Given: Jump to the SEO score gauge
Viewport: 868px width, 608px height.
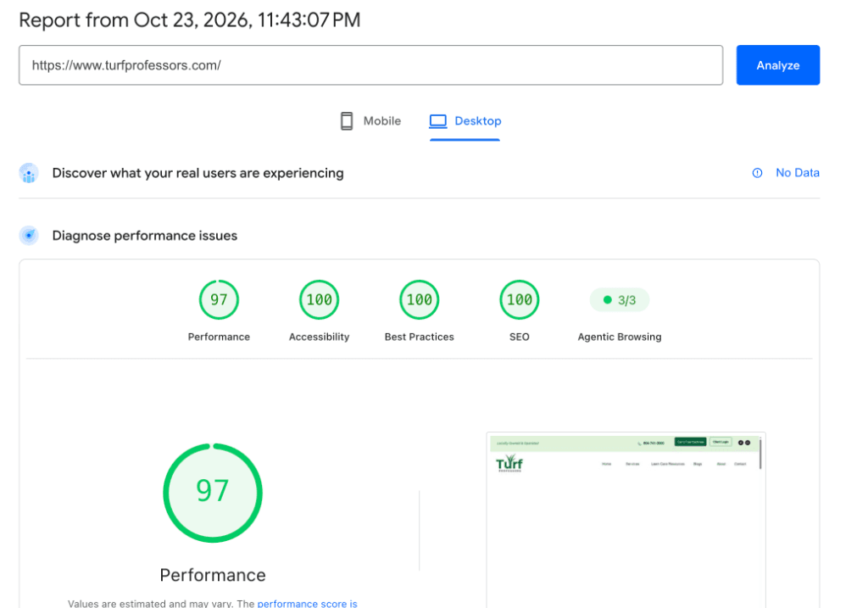Looking at the screenshot, I should point(520,299).
